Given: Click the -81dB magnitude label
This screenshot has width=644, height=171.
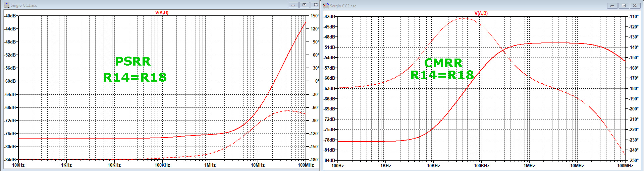Looking at the screenshot, I should pos(329,150).
